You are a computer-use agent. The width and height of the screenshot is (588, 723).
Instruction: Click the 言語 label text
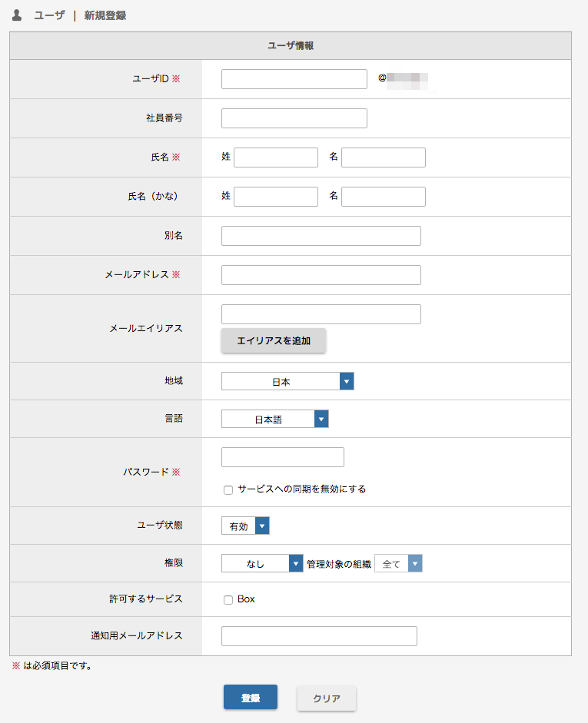pos(174,418)
